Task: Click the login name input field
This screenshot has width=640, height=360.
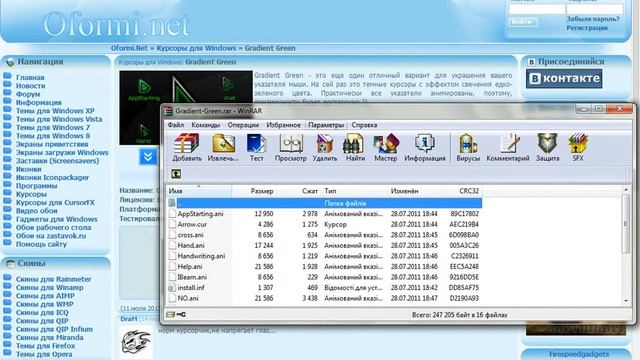Action: click(537, 9)
